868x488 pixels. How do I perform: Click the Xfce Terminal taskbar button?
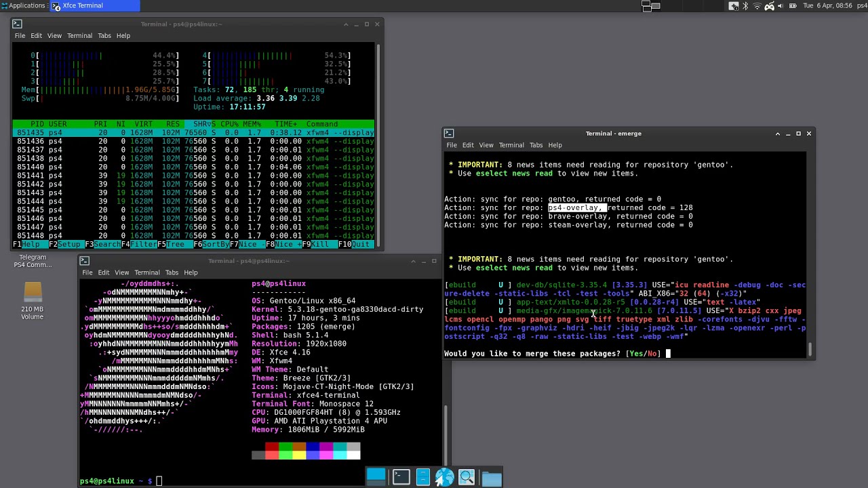click(94, 5)
